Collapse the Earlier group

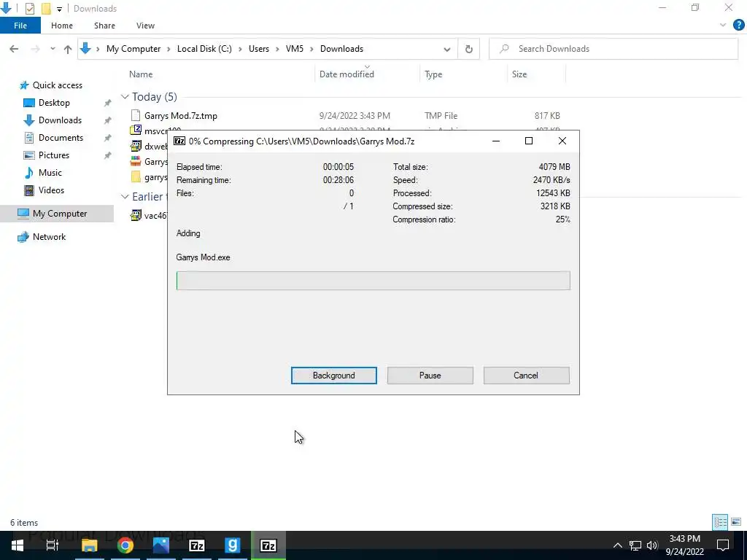coord(125,197)
